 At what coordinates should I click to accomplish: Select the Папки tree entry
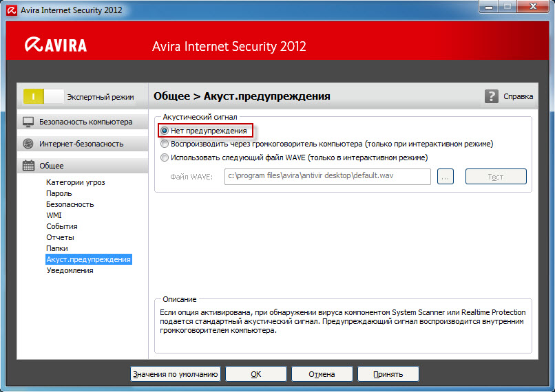(56, 248)
